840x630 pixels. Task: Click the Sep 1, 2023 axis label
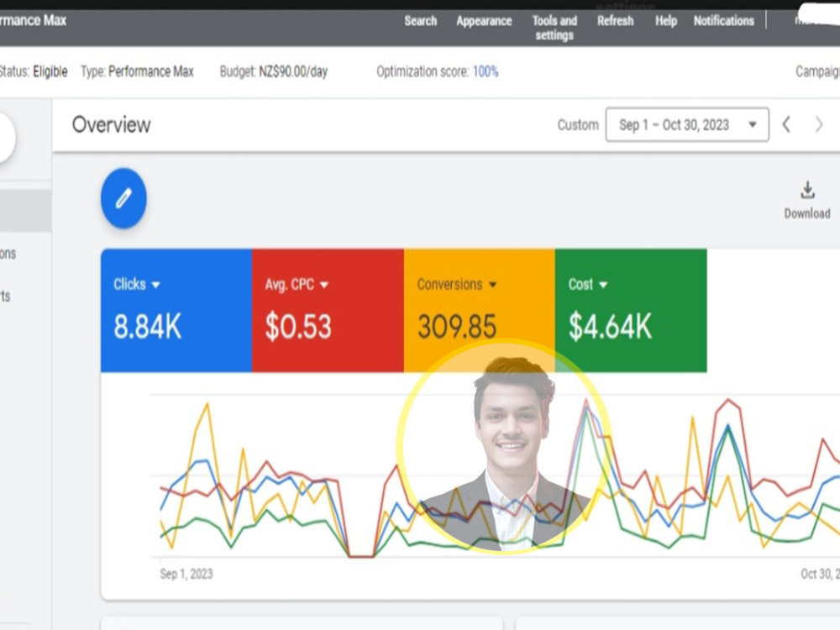coord(186,574)
